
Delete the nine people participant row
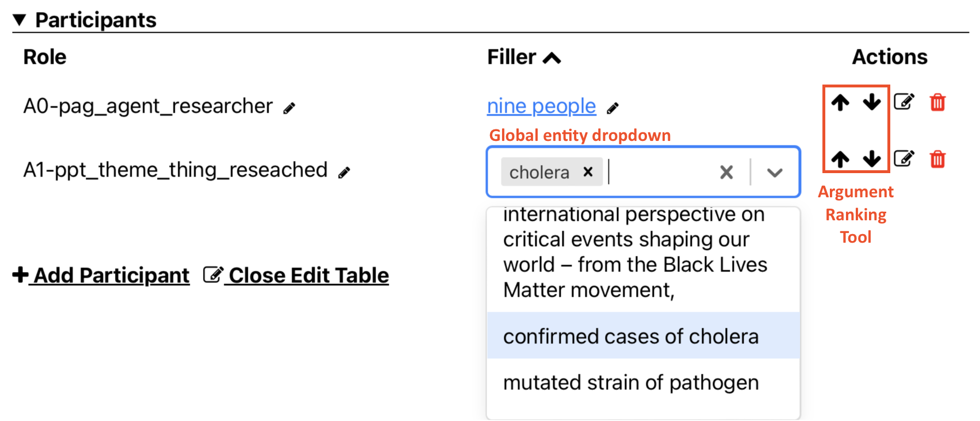937,102
